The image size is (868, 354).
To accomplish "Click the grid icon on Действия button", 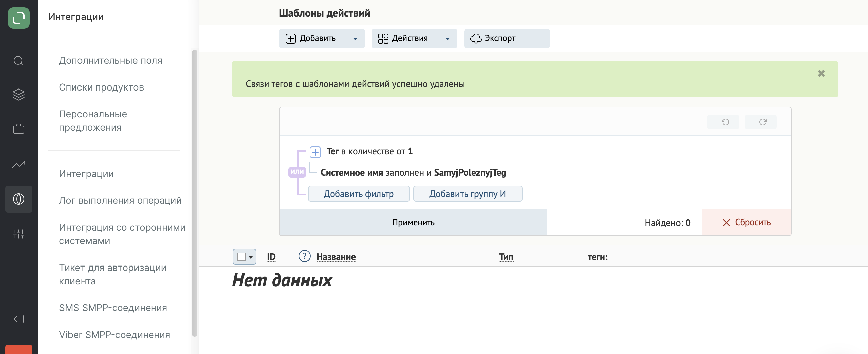I will tap(383, 39).
